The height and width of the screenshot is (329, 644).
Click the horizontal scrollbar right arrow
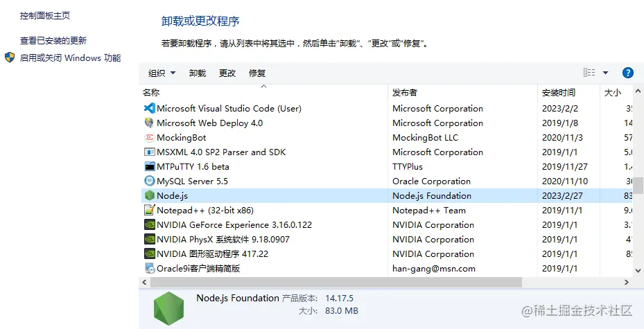pos(627,282)
